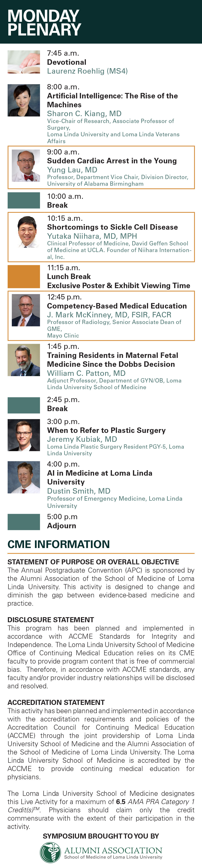Select the J. Mark McKinney headshot
This screenshot has height=868, width=202.
(26, 311)
